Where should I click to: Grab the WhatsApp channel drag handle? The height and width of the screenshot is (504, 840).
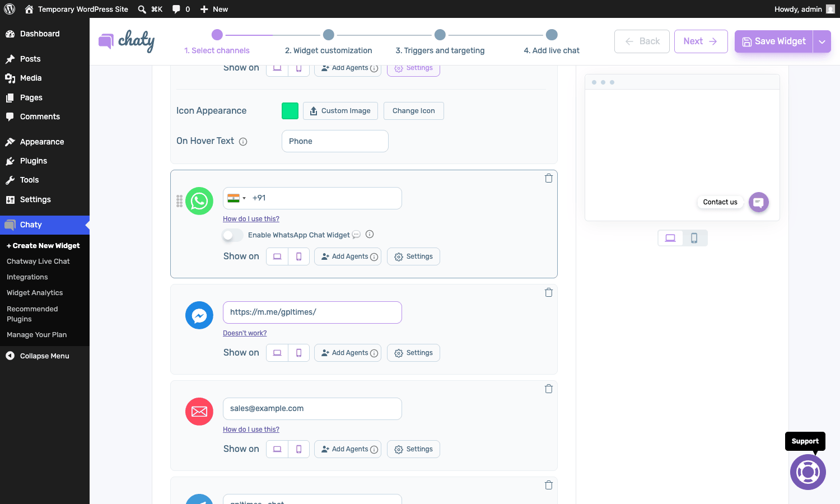(179, 201)
